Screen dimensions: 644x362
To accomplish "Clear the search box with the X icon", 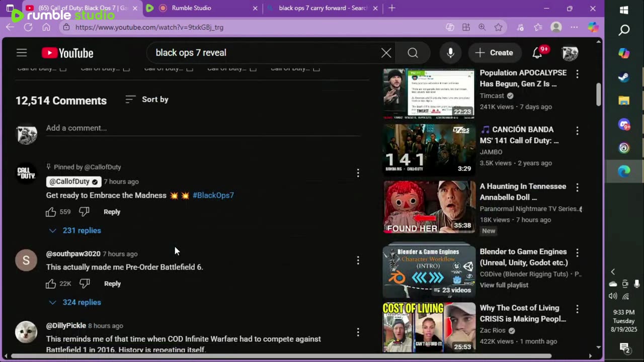I will point(386,53).
